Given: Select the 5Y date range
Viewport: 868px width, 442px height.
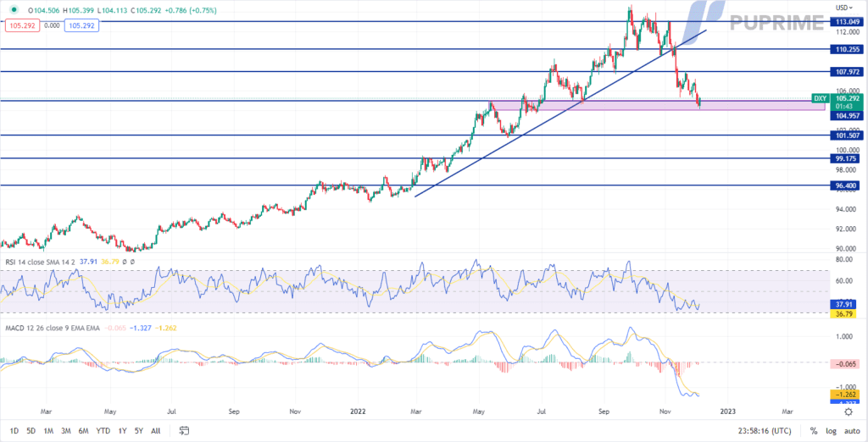Looking at the screenshot, I should 139,430.
